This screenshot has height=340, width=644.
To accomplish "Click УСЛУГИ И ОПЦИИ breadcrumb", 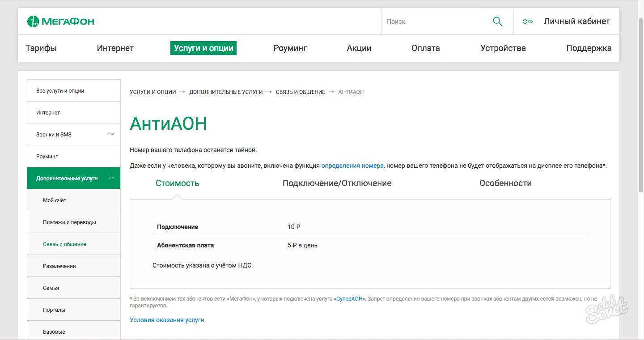I will pyautogui.click(x=153, y=92).
